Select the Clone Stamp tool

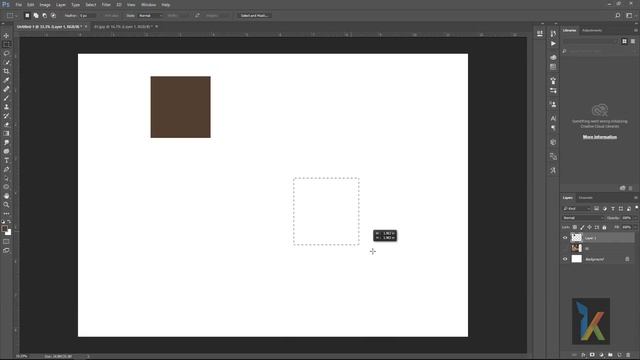[x=6, y=107]
